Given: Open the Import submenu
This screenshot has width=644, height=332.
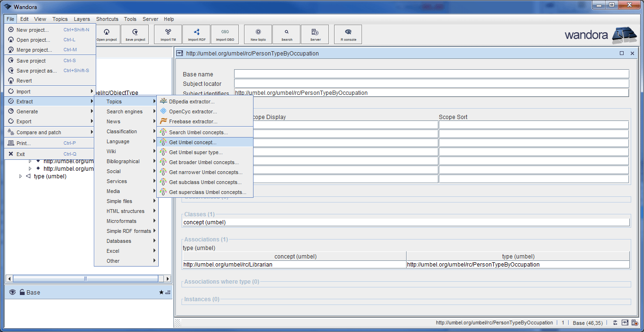Looking at the screenshot, I should point(50,92).
